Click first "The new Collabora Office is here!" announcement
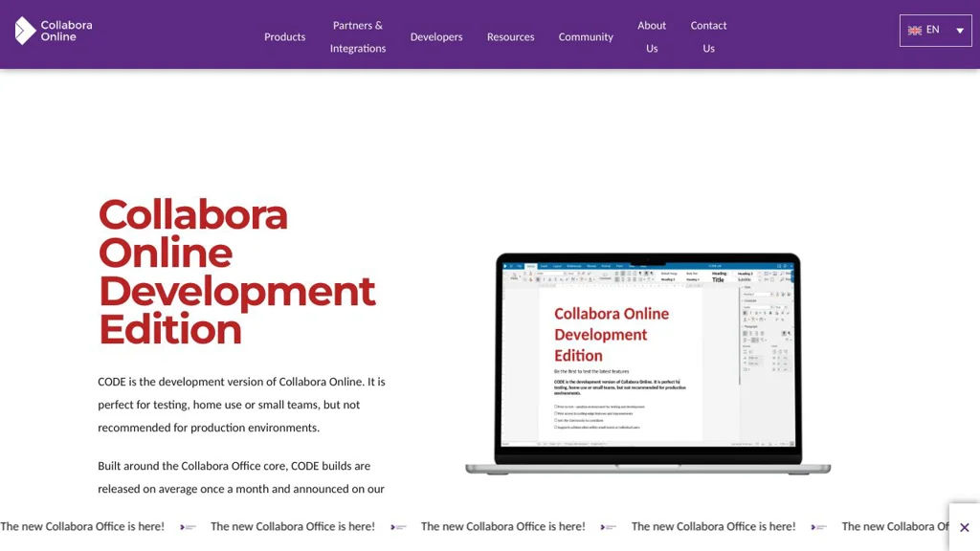This screenshot has height=551, width=980. [x=82, y=526]
